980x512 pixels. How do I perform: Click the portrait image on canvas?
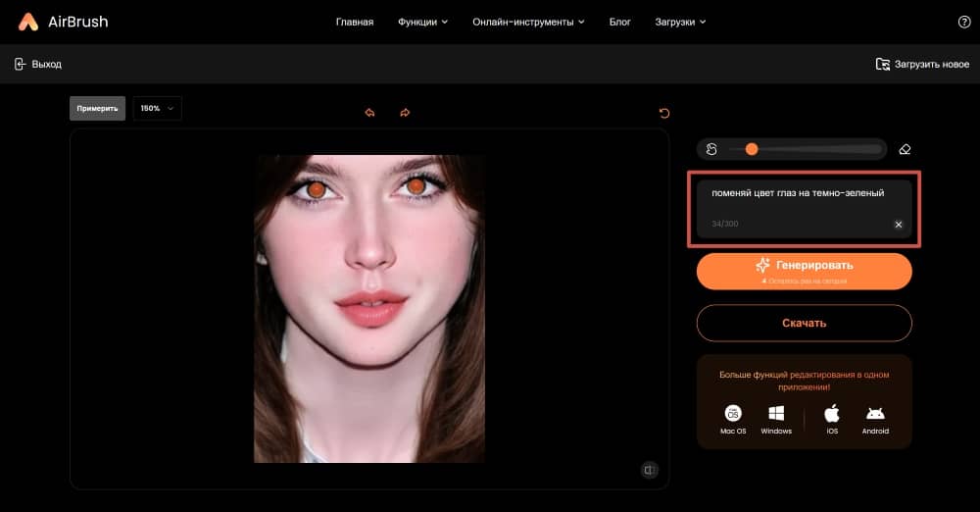369,309
